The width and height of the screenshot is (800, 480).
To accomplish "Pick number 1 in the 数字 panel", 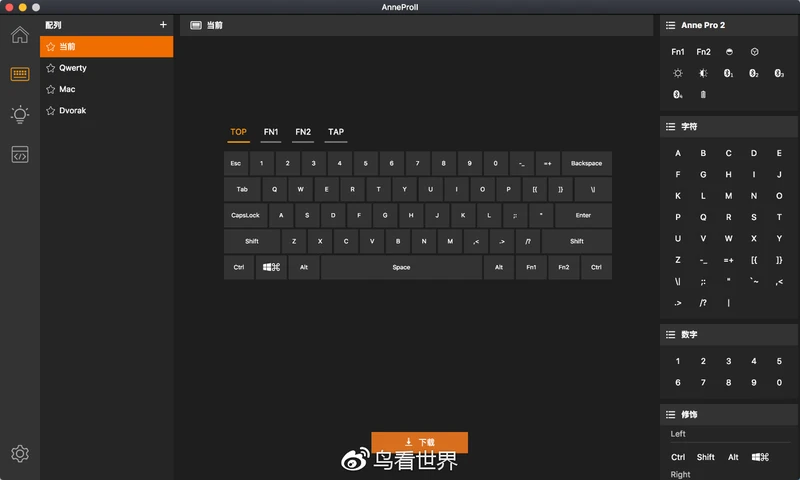I will click(x=678, y=361).
